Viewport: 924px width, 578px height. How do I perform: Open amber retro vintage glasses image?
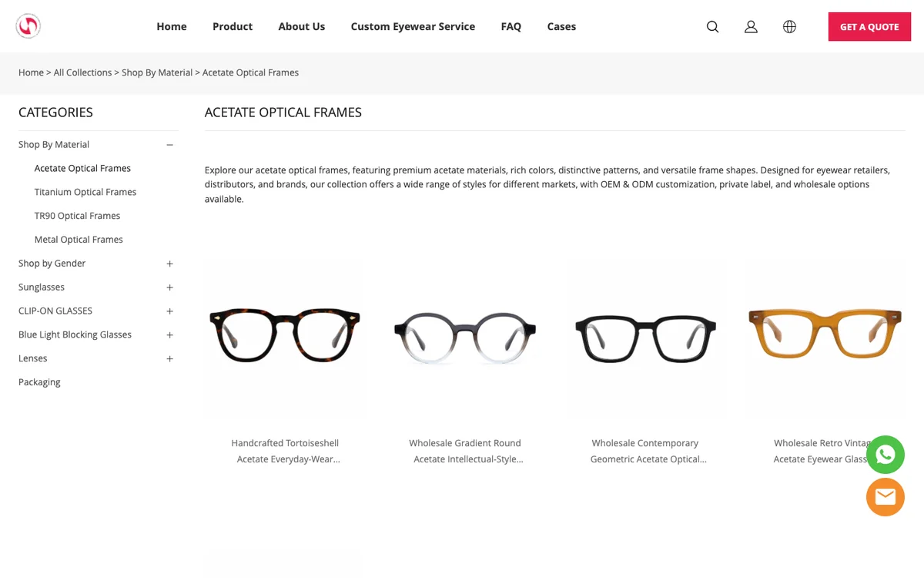(x=825, y=335)
